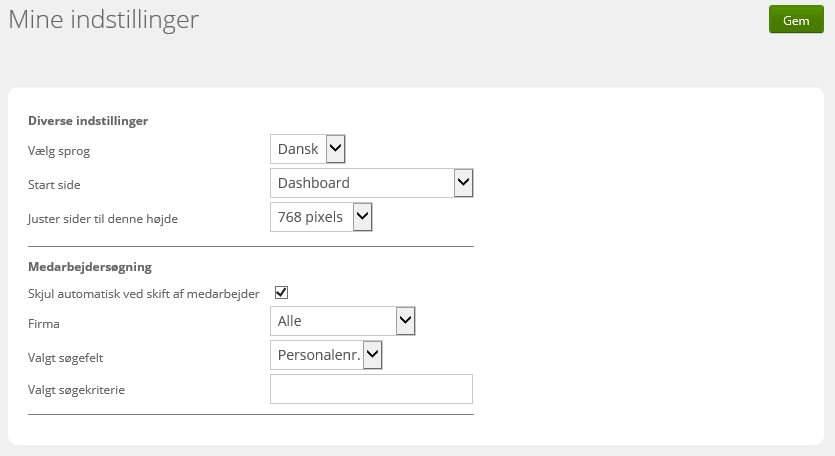Click the arrow icon beside Alle
The width and height of the screenshot is (835, 456).
[x=405, y=320]
